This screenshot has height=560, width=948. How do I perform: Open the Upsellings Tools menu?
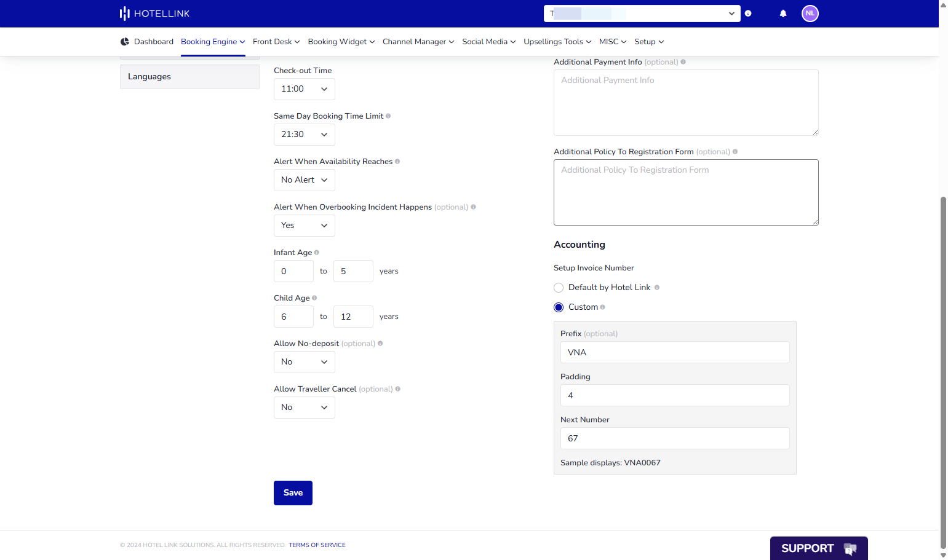pyautogui.click(x=557, y=42)
